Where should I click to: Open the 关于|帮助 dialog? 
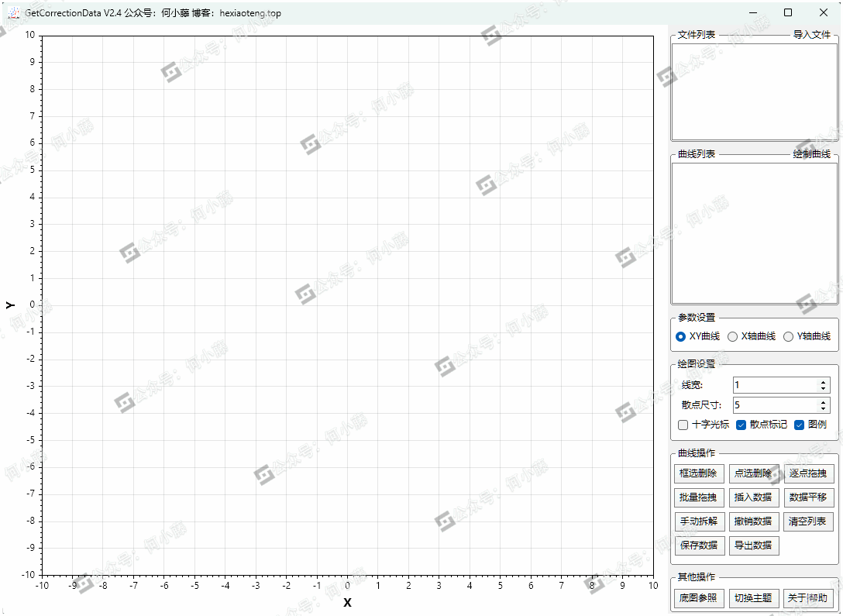coord(808,598)
